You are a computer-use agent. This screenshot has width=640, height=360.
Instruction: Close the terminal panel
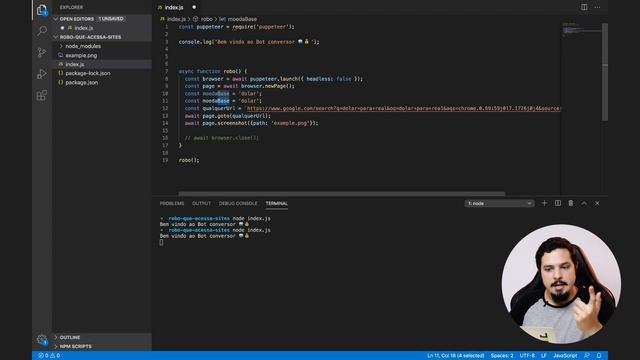(x=597, y=203)
